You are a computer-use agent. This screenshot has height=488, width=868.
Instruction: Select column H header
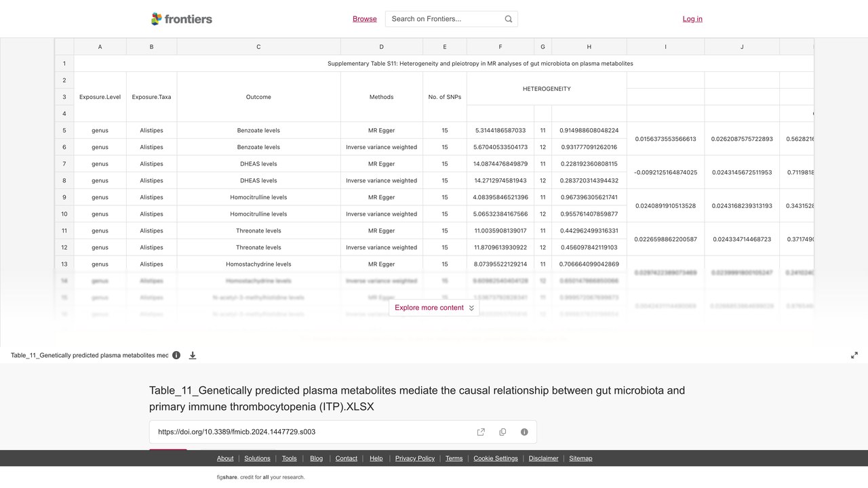tap(589, 47)
